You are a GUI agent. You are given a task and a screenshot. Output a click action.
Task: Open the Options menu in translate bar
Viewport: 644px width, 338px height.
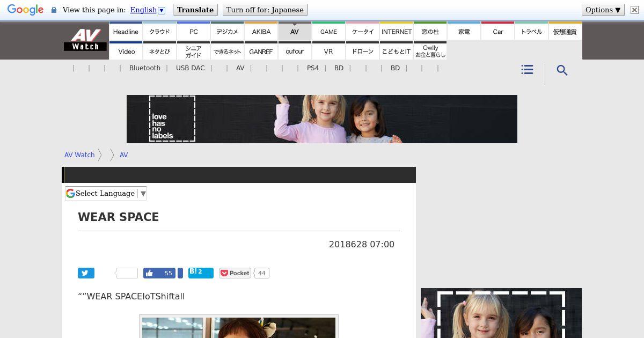[603, 10]
